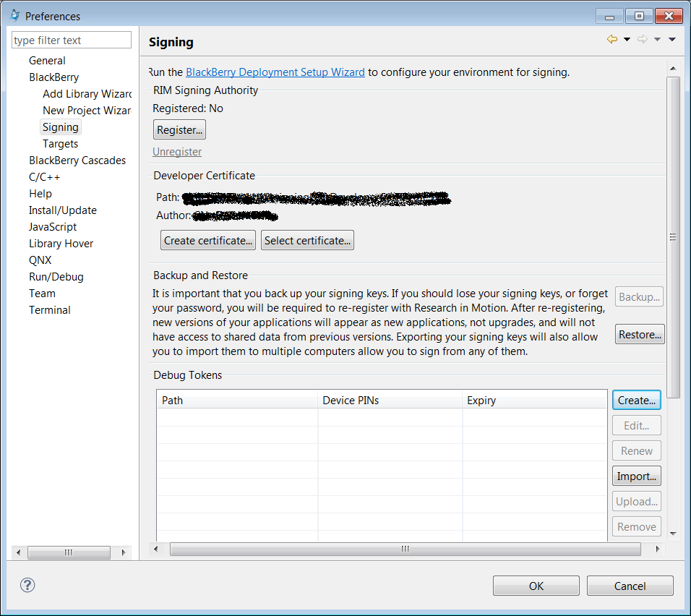Select BlackBerry in preferences tree
Viewport: 691px width, 616px height.
(53, 77)
